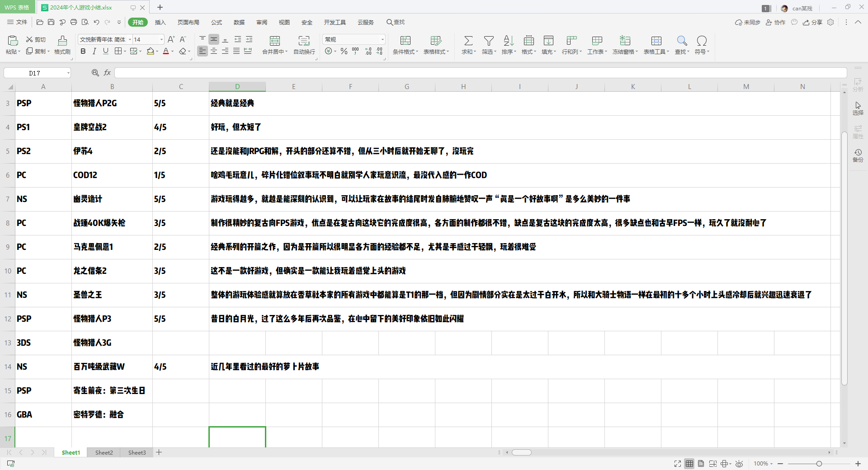The image size is (868, 470).
Task: Click the Conditional Formatting (条件格式) icon
Action: tap(406, 41)
